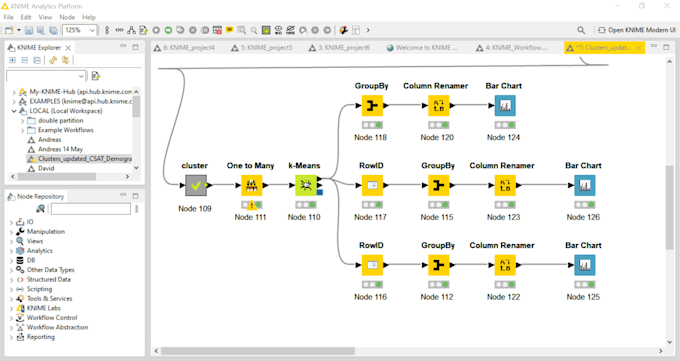
Task: Open the File menu
Action: tap(9, 17)
